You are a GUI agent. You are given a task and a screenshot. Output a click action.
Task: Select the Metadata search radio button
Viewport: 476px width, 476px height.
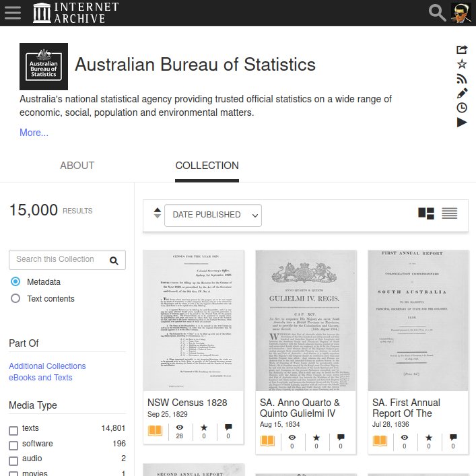click(x=15, y=281)
